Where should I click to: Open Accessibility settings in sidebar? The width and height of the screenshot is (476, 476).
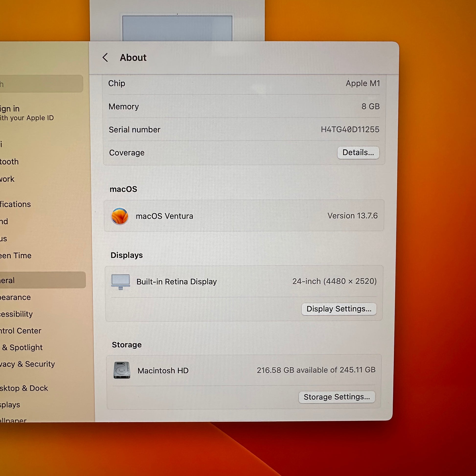click(x=16, y=314)
